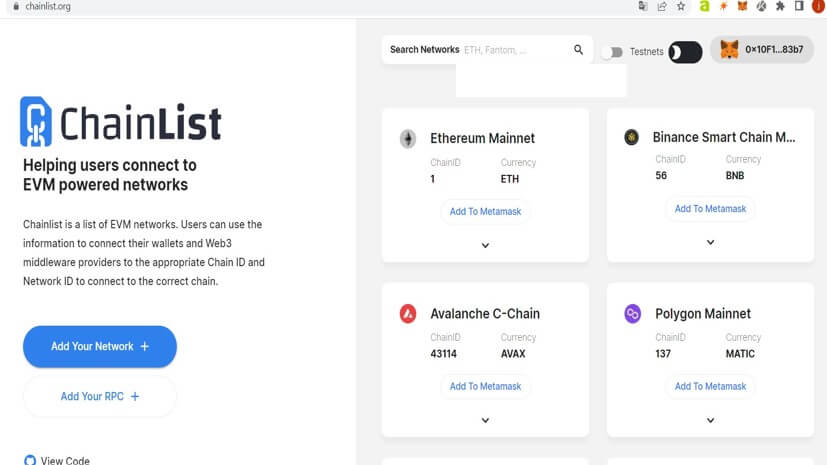This screenshot has width=827, height=465.
Task: Click the ChainID value 56
Action: click(x=661, y=176)
